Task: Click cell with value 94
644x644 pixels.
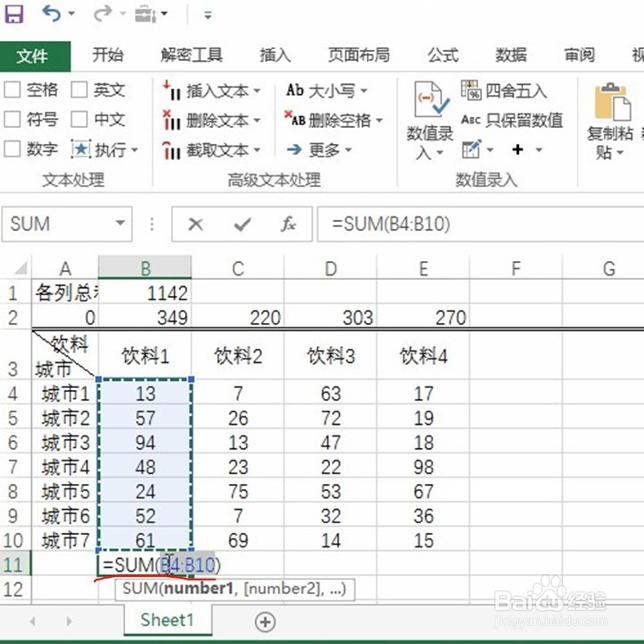Action: pos(145,443)
